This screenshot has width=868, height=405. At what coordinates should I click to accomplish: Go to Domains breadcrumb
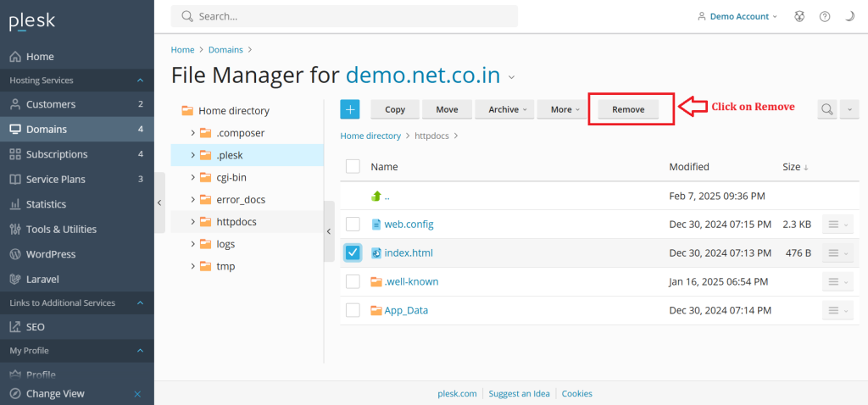point(225,50)
